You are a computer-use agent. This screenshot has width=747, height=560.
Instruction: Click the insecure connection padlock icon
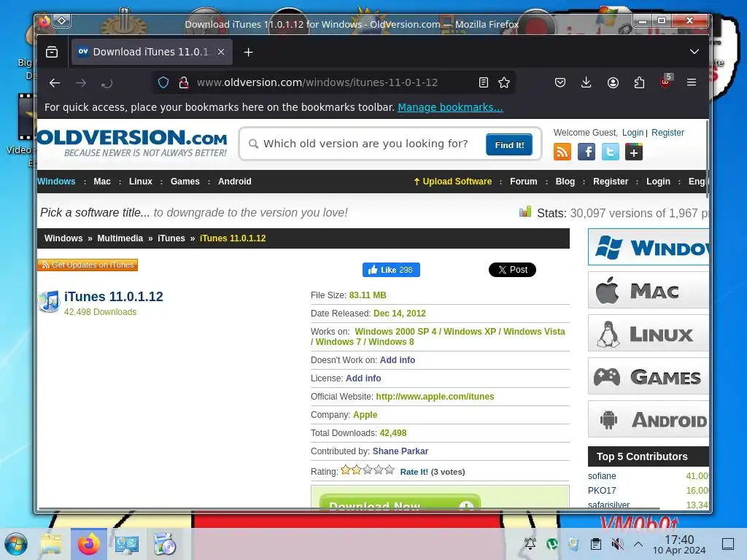tap(184, 82)
